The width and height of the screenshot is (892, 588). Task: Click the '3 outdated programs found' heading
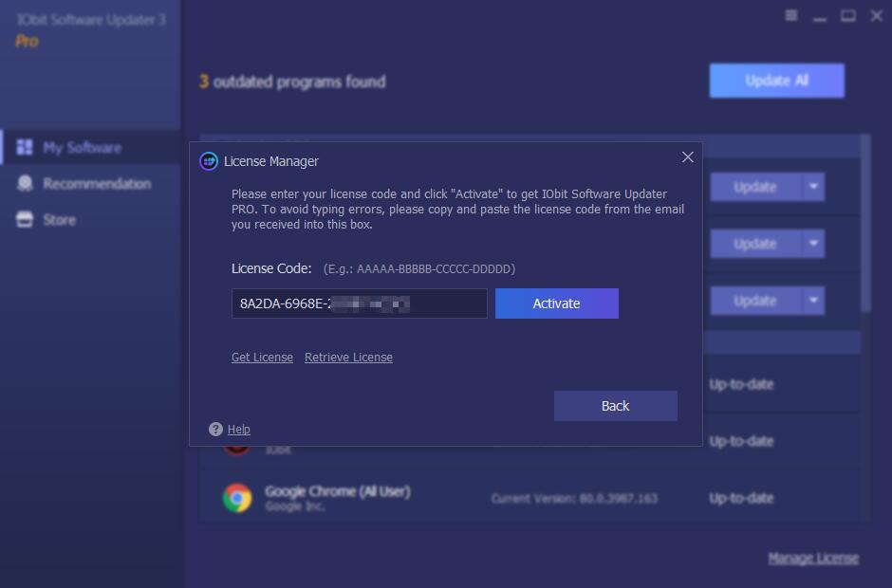pos(292,82)
